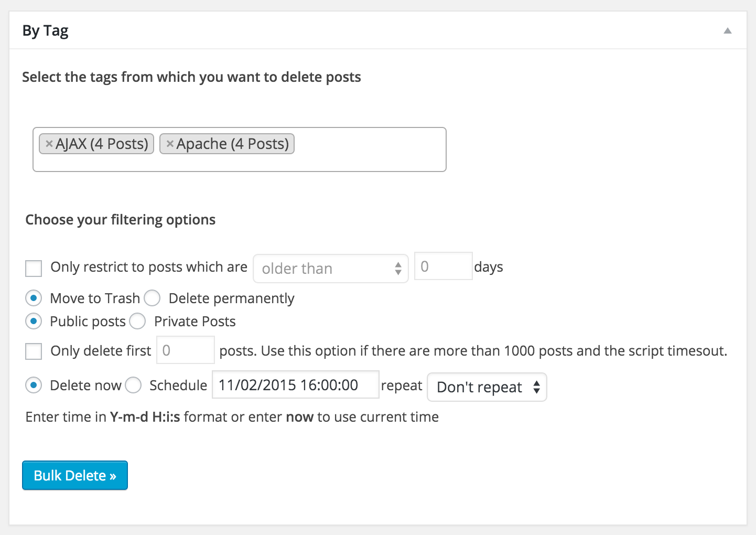Enable 'Only restrict to posts which are' checkbox
The height and width of the screenshot is (535, 756).
pos(34,268)
